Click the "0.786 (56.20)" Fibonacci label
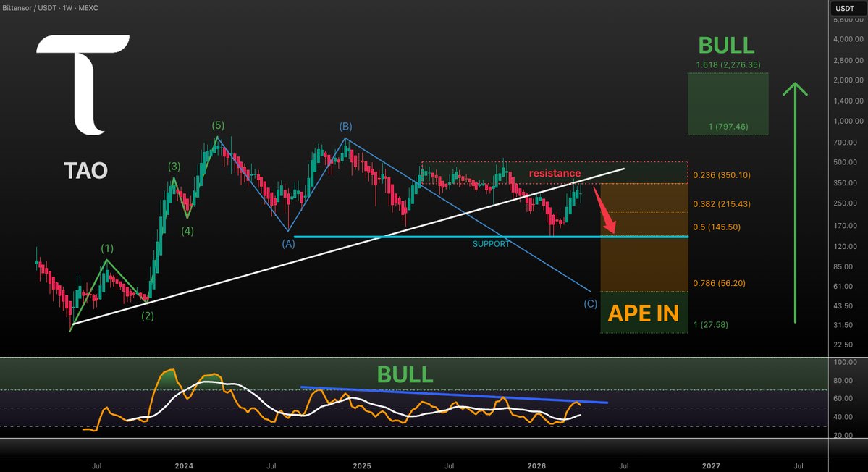 719,283
